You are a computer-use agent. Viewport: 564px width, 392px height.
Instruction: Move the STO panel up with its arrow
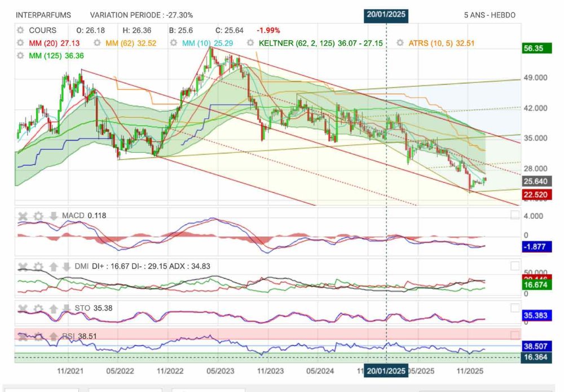[x=53, y=308]
